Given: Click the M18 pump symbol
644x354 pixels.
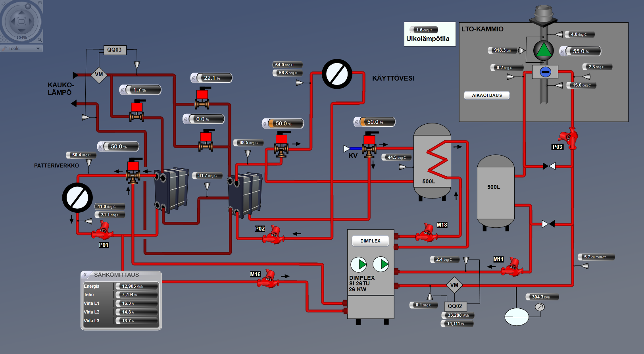Looking at the screenshot, I should point(427,233).
